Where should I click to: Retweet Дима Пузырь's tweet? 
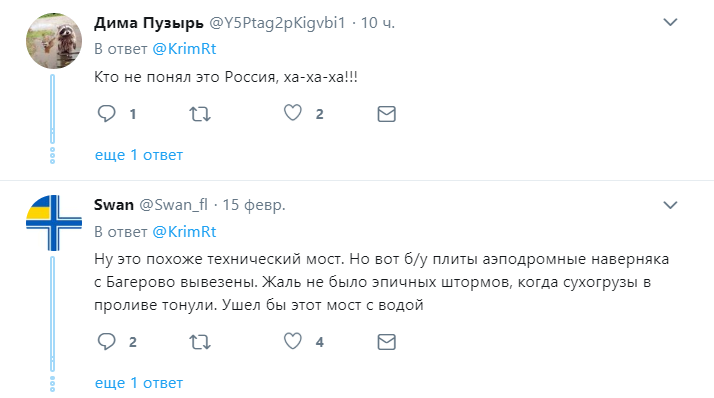point(200,114)
